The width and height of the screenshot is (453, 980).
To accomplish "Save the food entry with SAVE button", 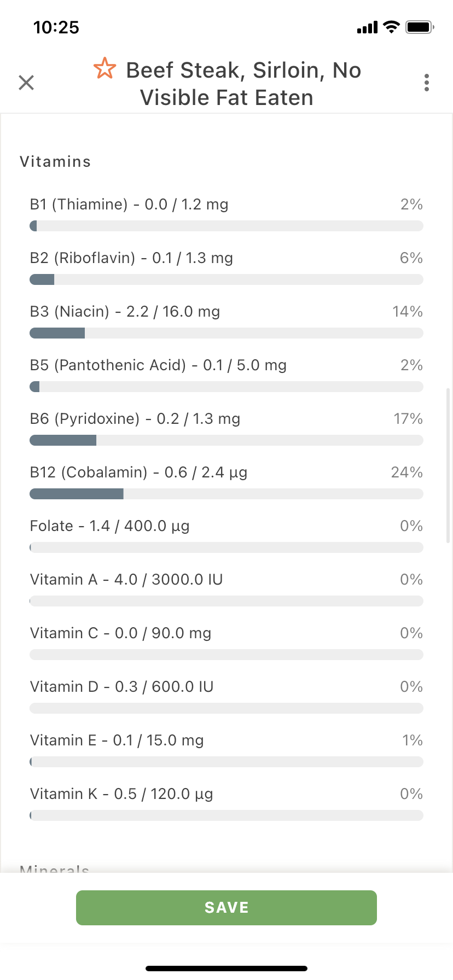I will (x=226, y=908).
